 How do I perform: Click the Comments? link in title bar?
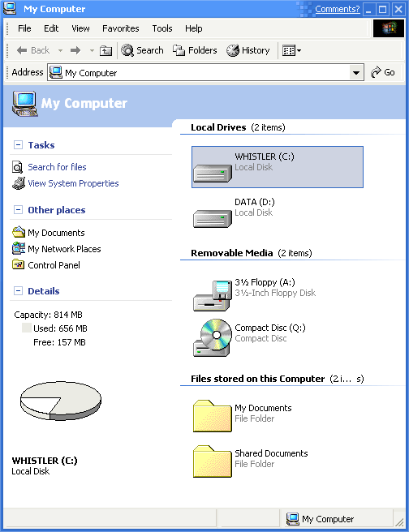pyautogui.click(x=337, y=9)
